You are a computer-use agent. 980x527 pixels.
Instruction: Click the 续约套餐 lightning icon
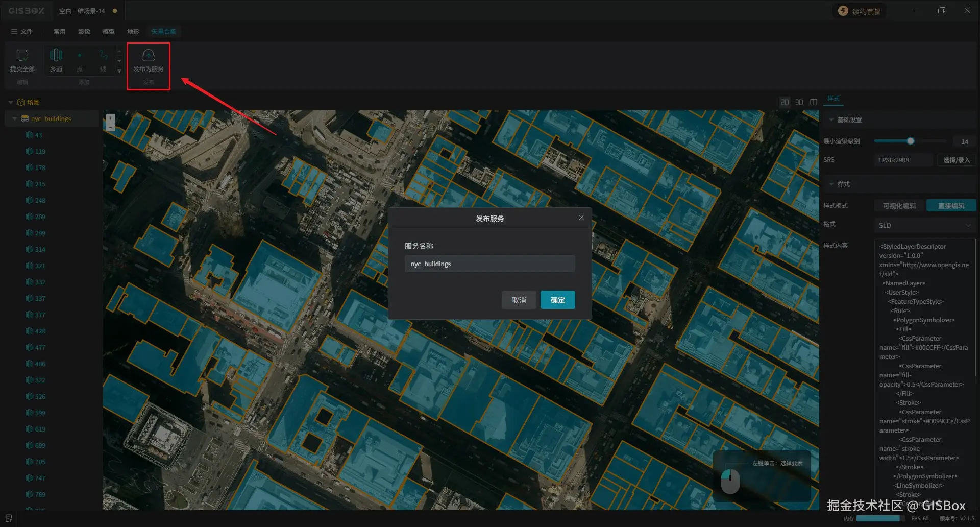tap(843, 11)
